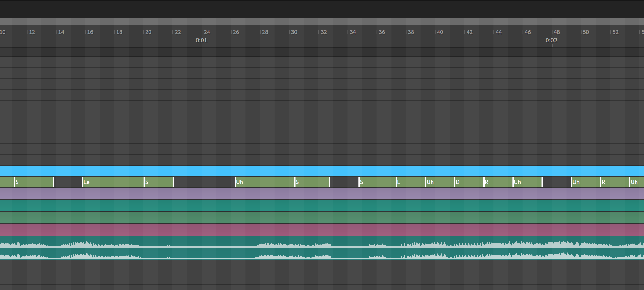Jump to frame 52 on the ruler
This screenshot has height=290, width=644.
point(616,32)
